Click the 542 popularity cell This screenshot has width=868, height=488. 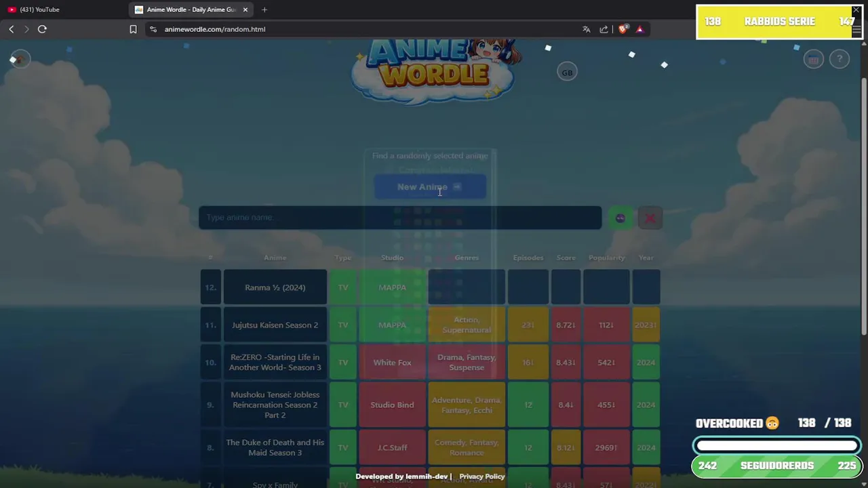pyautogui.click(x=607, y=363)
